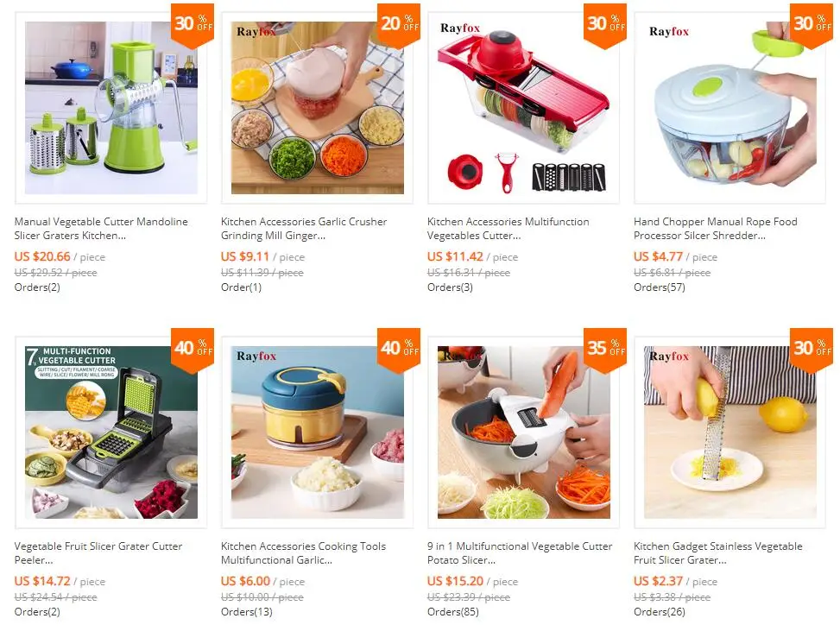The height and width of the screenshot is (631, 840).
Task: Click the title Kitchen Accessories Multifunction Vegetables Cutter
Action: tap(508, 228)
